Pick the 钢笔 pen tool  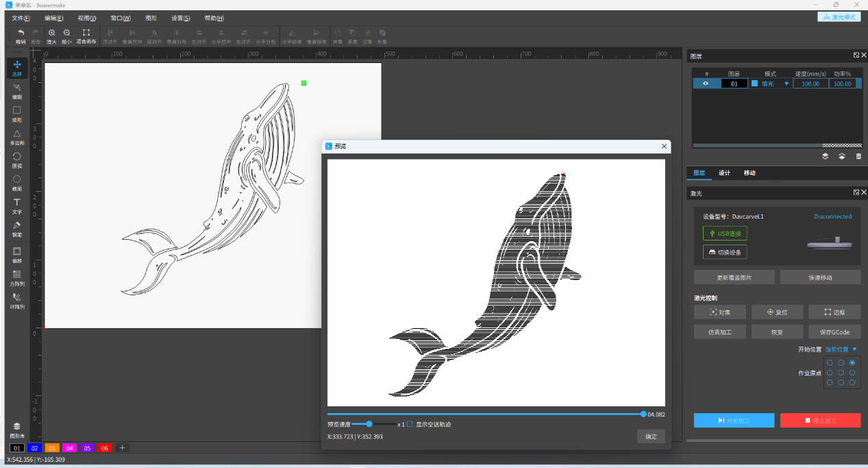coord(17,228)
